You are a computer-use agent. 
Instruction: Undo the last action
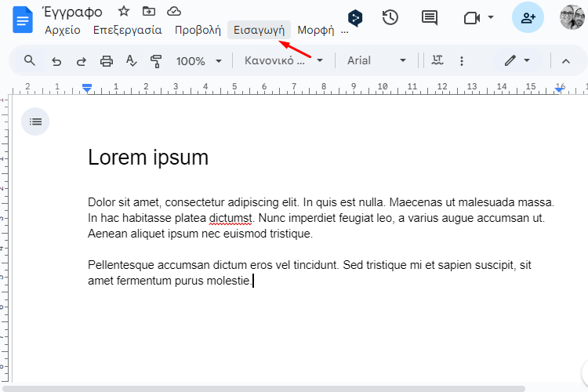coord(56,61)
